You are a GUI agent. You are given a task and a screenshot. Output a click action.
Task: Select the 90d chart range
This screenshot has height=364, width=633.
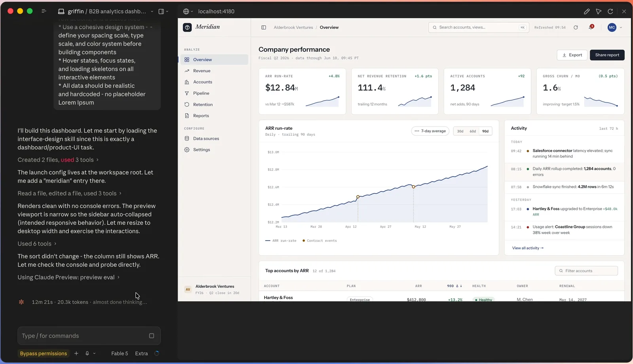pos(485,131)
